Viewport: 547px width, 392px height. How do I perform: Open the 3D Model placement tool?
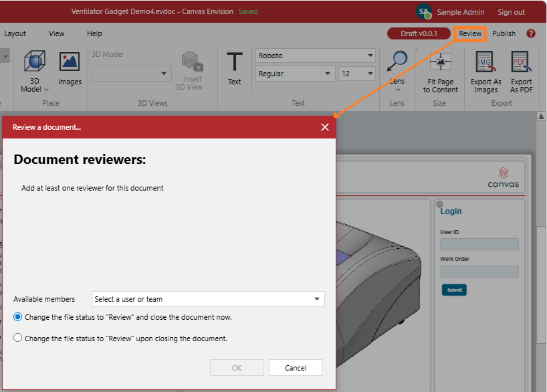point(34,62)
